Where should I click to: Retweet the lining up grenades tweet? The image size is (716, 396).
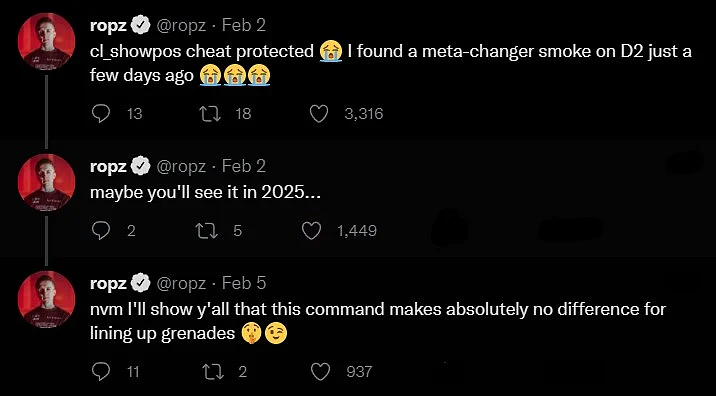tap(215, 371)
